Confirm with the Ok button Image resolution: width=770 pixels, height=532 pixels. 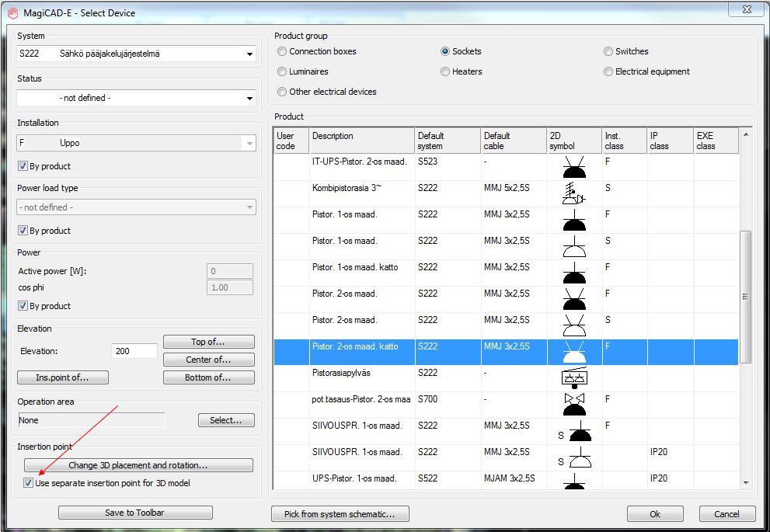point(655,514)
